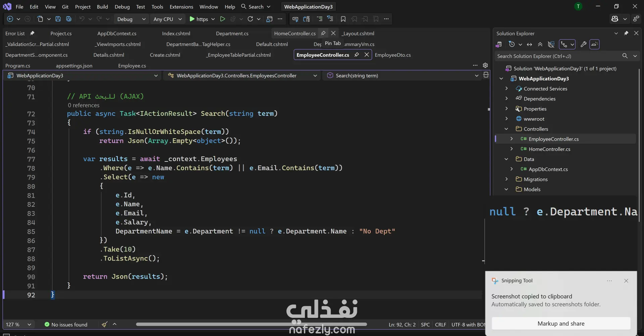Click the Search box in title bar
The height and width of the screenshot is (336, 644).
[256, 7]
